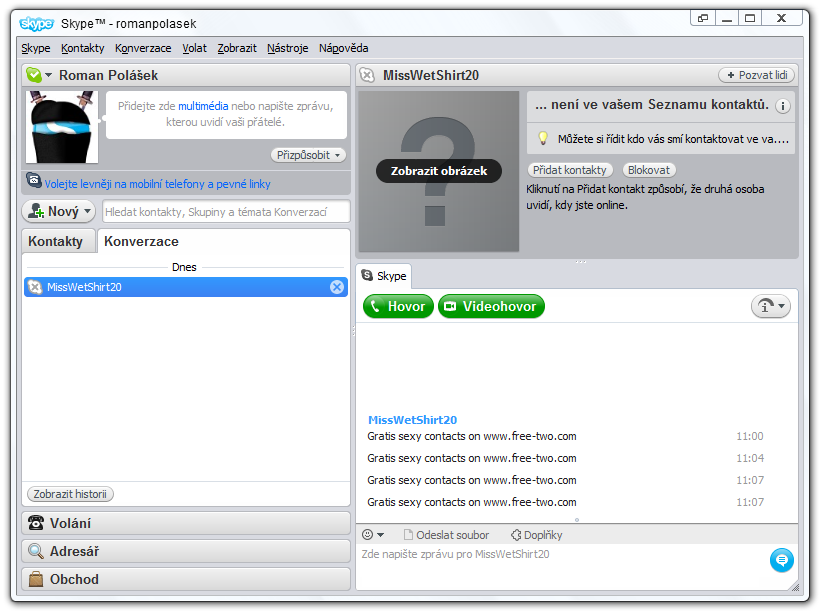
Task: Expand the Adresář panel
Action: pos(185,551)
